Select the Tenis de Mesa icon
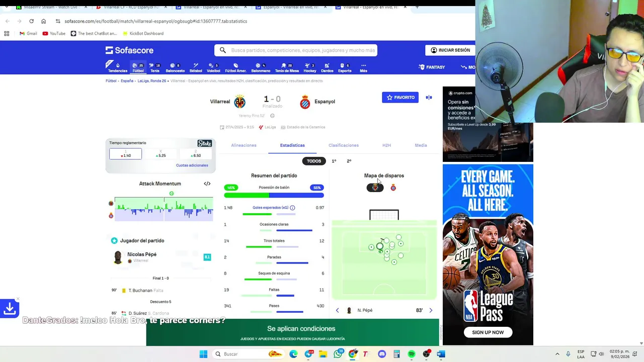This screenshot has width=644, height=362. coord(287,67)
